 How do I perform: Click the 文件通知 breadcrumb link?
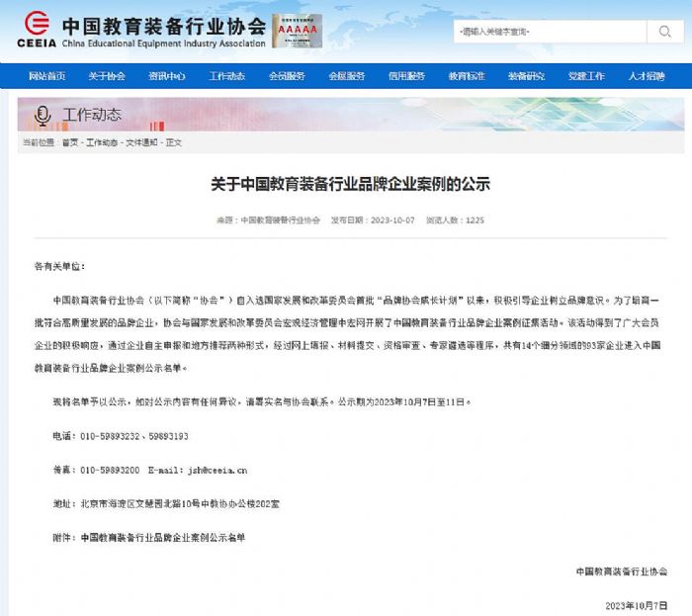(x=140, y=142)
